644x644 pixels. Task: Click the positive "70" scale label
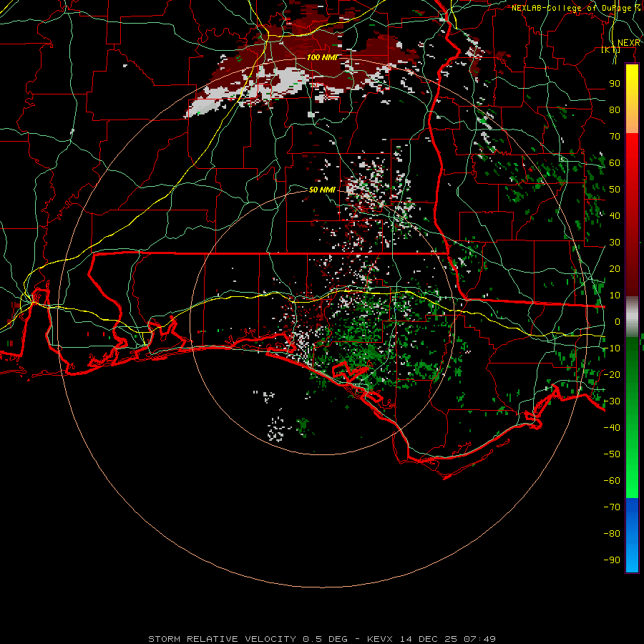pos(615,137)
